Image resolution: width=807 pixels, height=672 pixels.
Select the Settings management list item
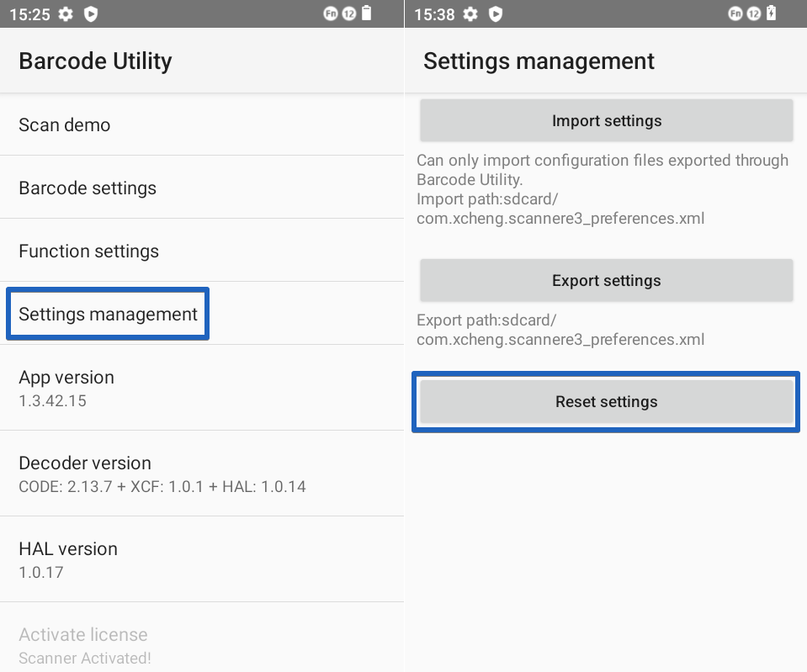click(x=108, y=314)
